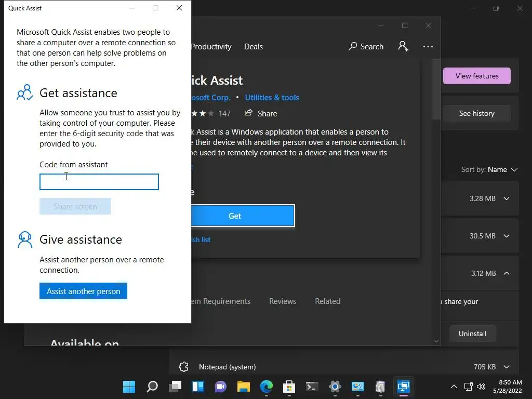Click the Quick Assist taskbar icon

(x=403, y=387)
